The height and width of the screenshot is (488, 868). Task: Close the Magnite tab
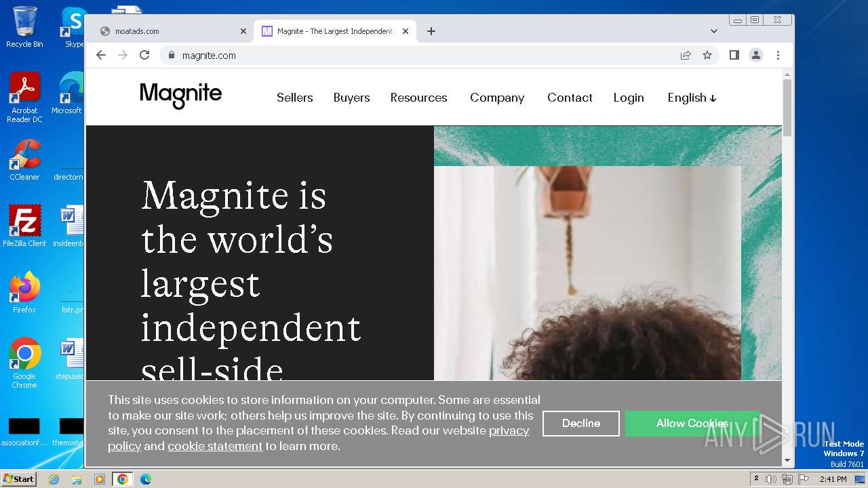click(406, 31)
